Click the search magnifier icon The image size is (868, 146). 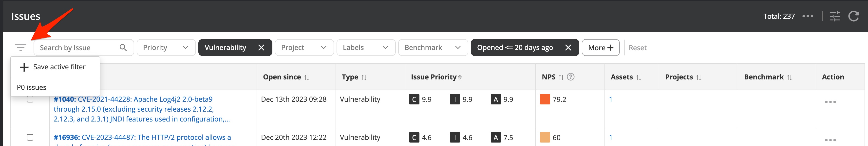pyautogui.click(x=123, y=47)
